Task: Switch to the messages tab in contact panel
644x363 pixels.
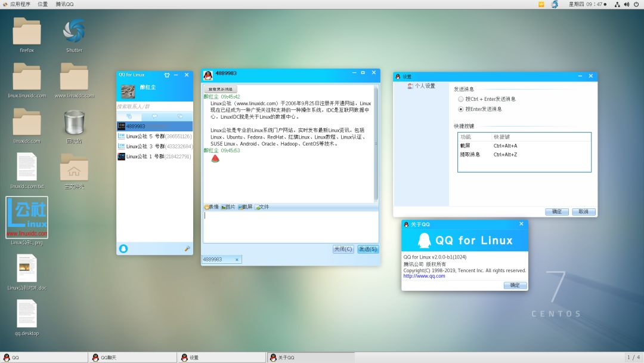Action: [x=154, y=116]
